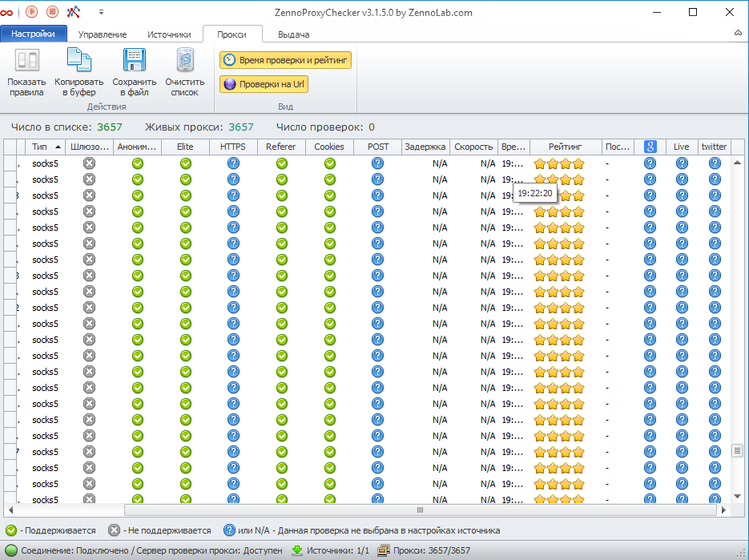Click first row Cookies check icon
This screenshot has height=560, width=749.
tap(330, 163)
